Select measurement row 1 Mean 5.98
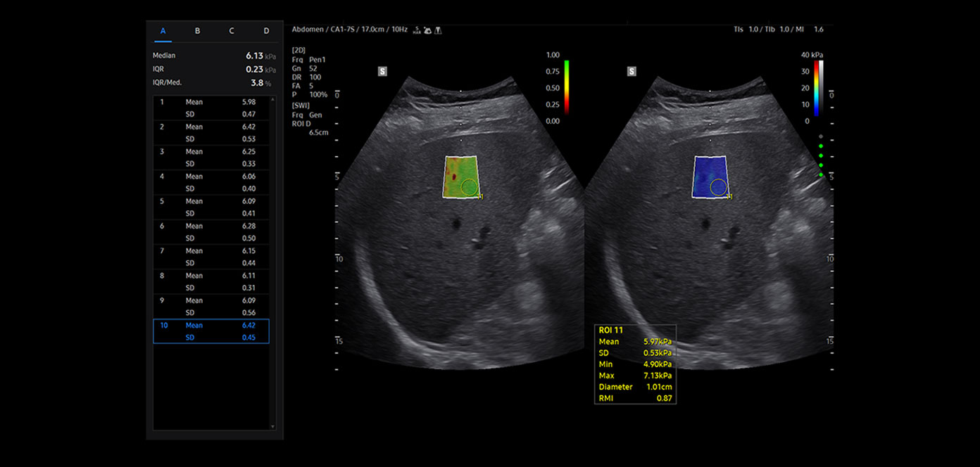Screen dimensions: 980x467 (211, 108)
